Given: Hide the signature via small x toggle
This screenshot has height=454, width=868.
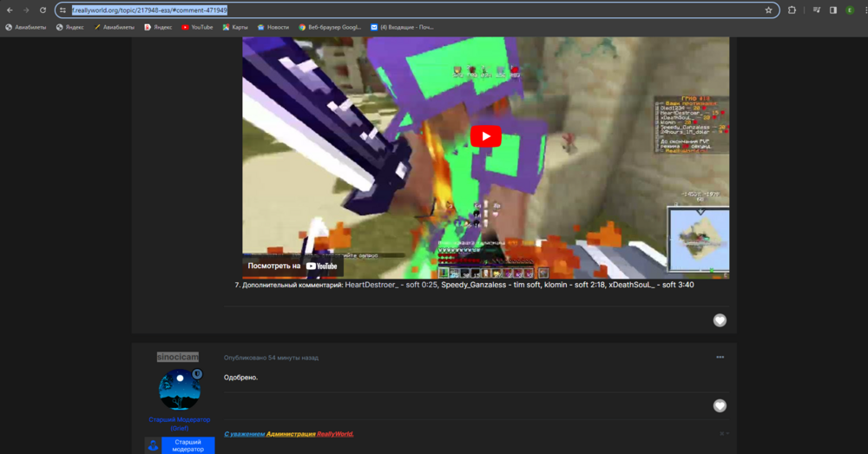Looking at the screenshot, I should coord(722,433).
